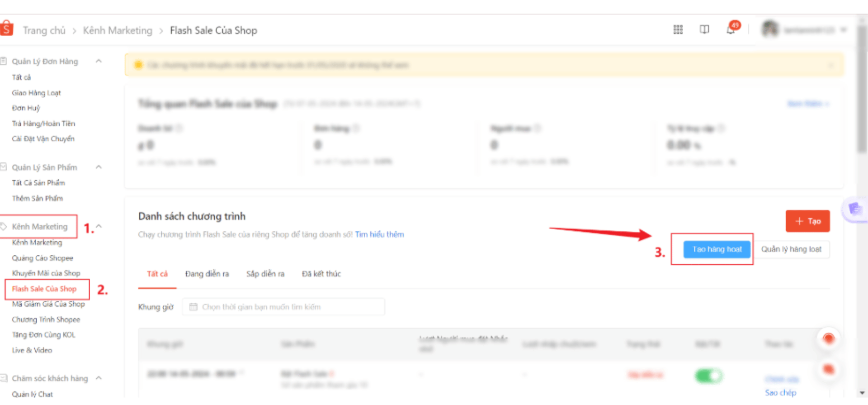
Task: Open the notifications bell icon
Action: 731,30
